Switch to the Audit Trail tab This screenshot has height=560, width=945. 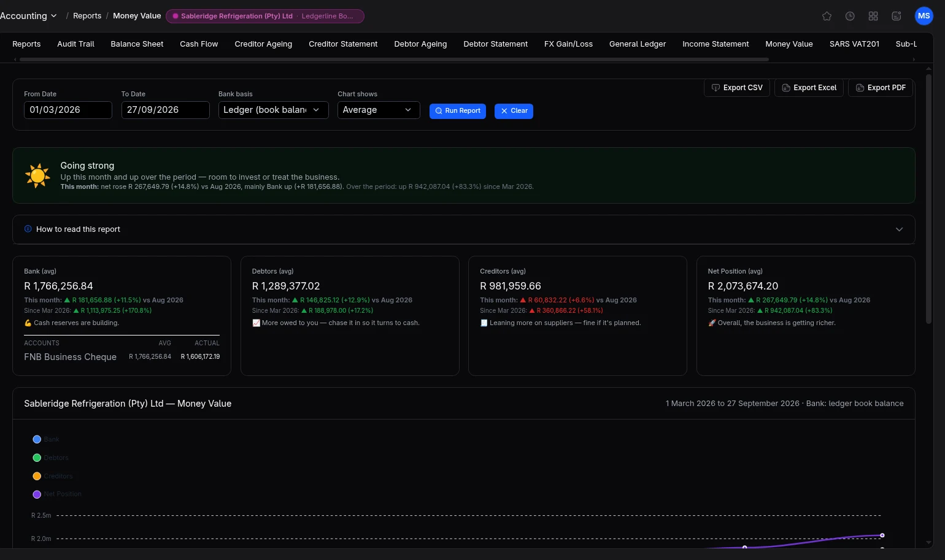point(75,44)
